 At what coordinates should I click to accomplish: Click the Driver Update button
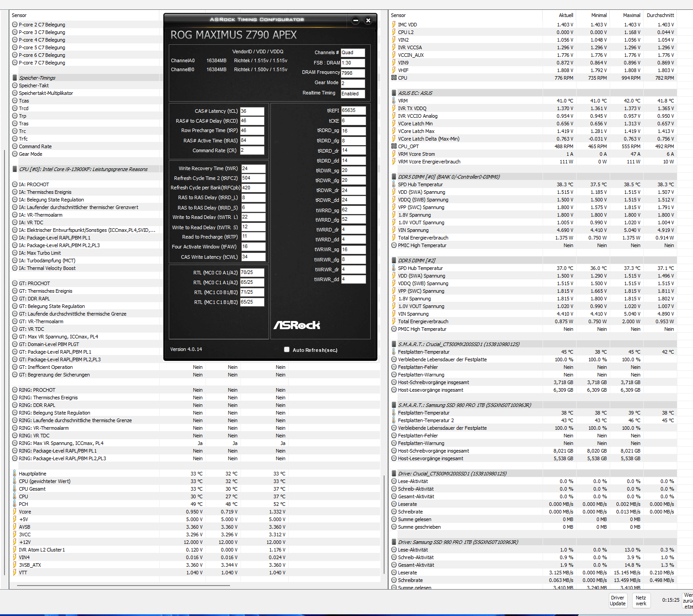click(x=617, y=601)
